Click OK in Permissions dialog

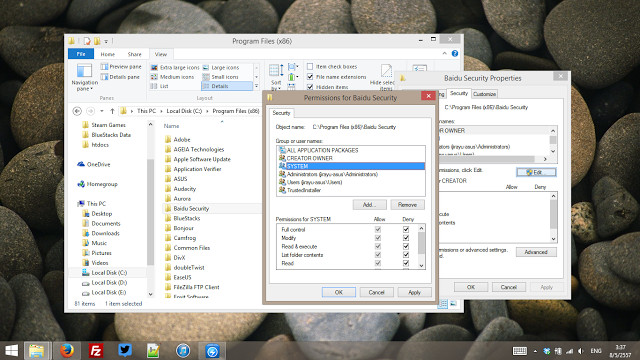tap(339, 292)
